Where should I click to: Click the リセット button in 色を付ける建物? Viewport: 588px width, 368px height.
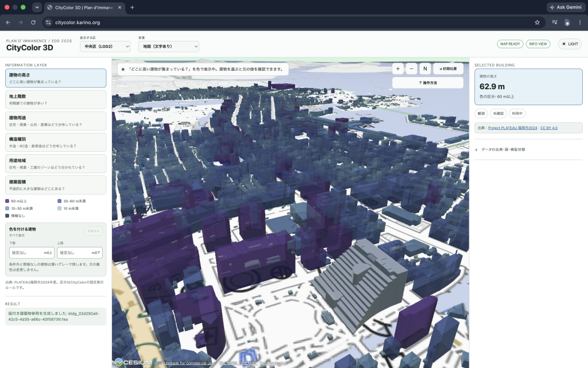(94, 231)
